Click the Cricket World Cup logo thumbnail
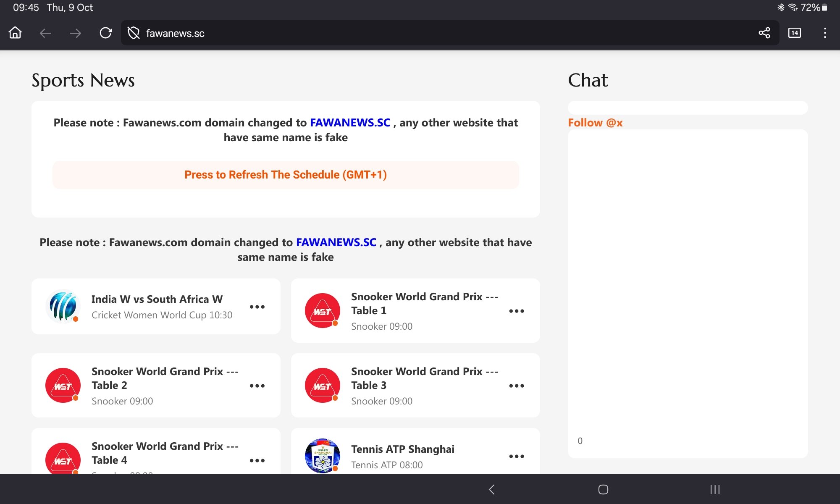The width and height of the screenshot is (840, 504). [63, 306]
